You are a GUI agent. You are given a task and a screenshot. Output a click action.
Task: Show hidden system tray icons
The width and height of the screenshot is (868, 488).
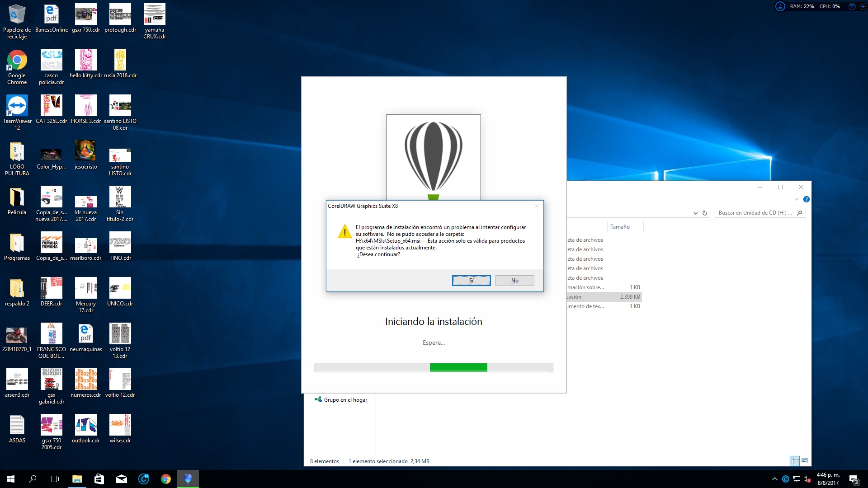coord(774,479)
